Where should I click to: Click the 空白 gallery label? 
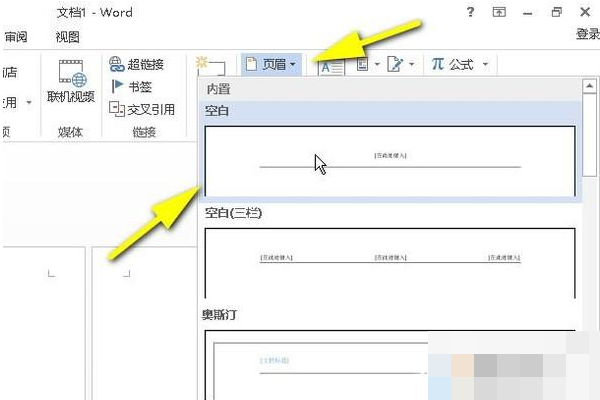point(217,111)
